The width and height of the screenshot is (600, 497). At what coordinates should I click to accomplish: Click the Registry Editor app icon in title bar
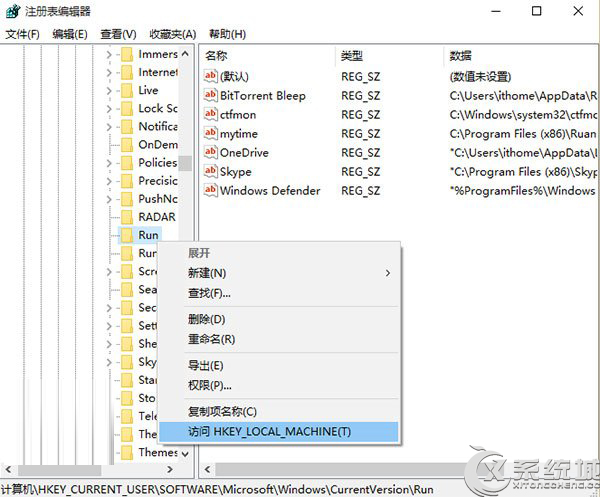[13, 11]
